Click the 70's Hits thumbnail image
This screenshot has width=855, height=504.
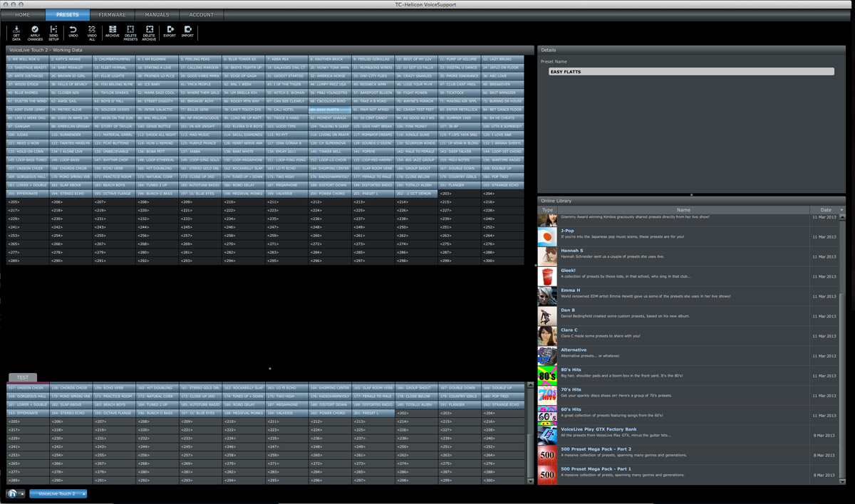547,396
